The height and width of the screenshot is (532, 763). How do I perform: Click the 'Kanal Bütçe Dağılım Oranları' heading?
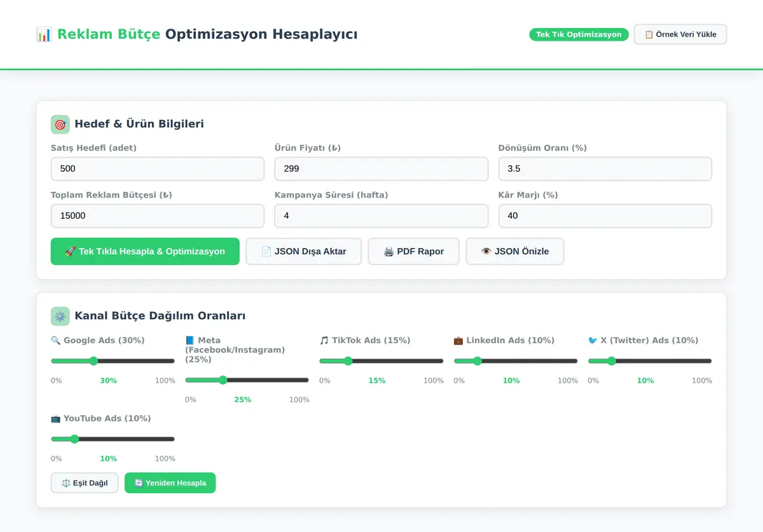(160, 316)
